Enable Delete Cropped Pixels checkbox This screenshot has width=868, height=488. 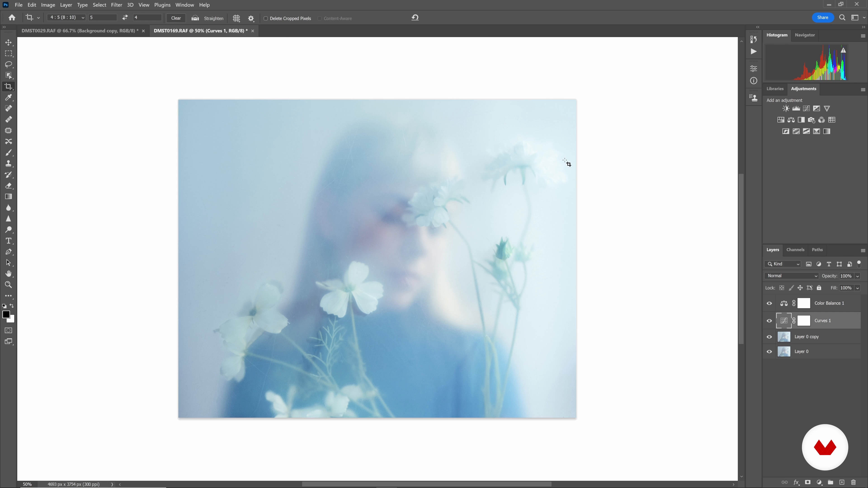pos(266,19)
